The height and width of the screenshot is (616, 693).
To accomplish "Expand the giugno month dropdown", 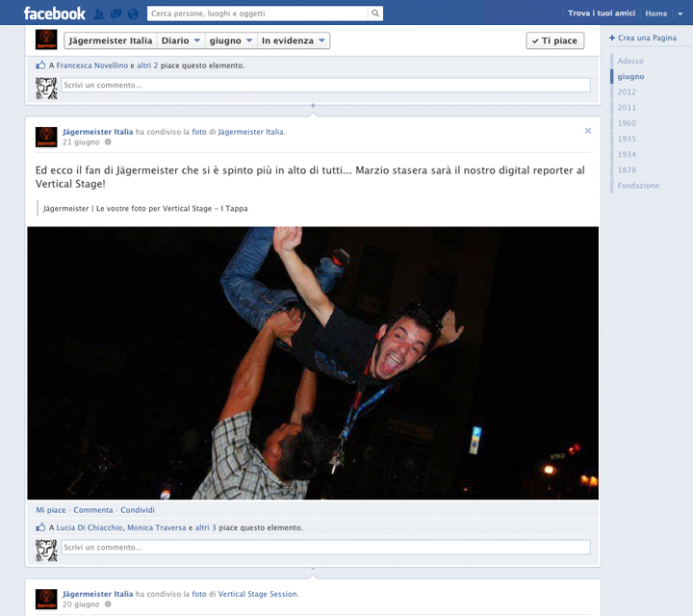I will (231, 40).
